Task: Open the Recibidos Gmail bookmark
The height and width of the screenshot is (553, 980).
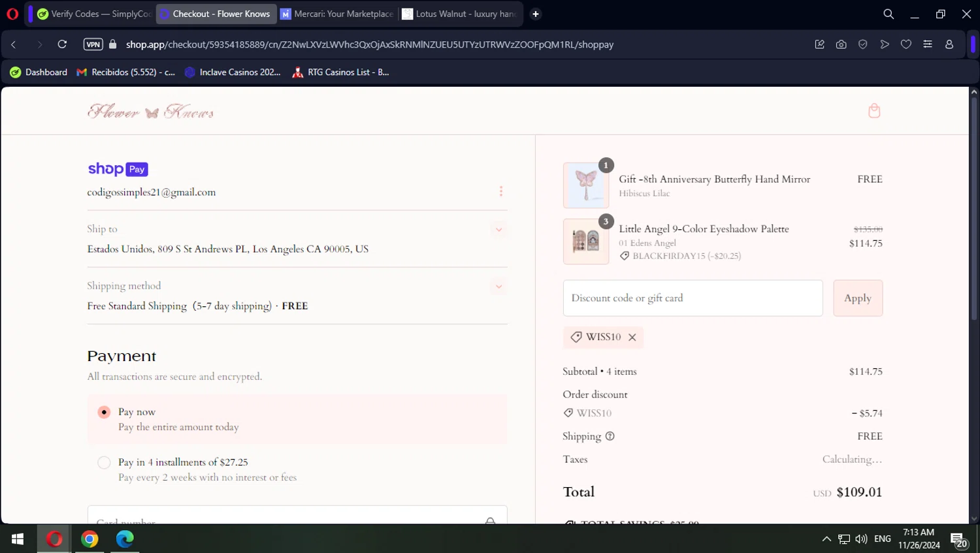Action: pyautogui.click(x=126, y=72)
